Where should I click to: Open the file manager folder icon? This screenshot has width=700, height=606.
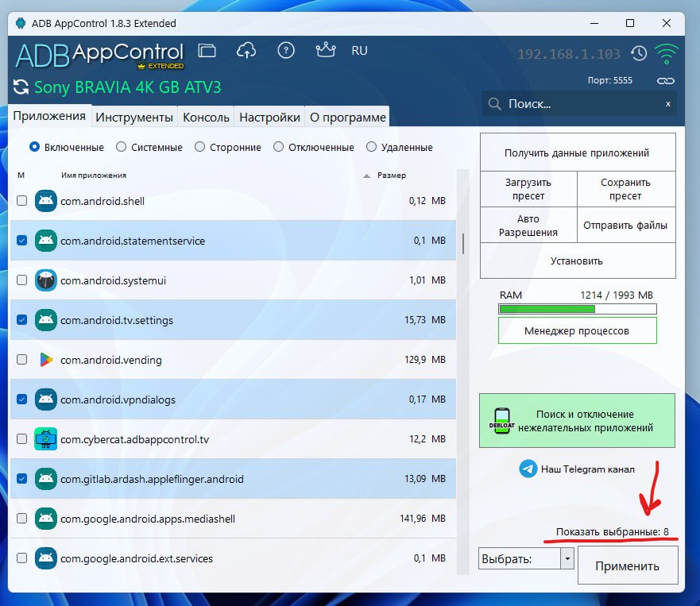click(x=207, y=50)
